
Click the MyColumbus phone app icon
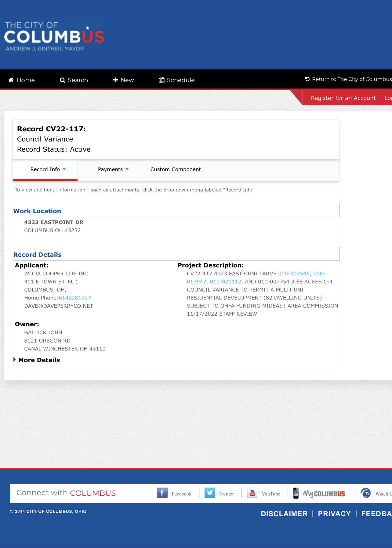pyautogui.click(x=296, y=493)
